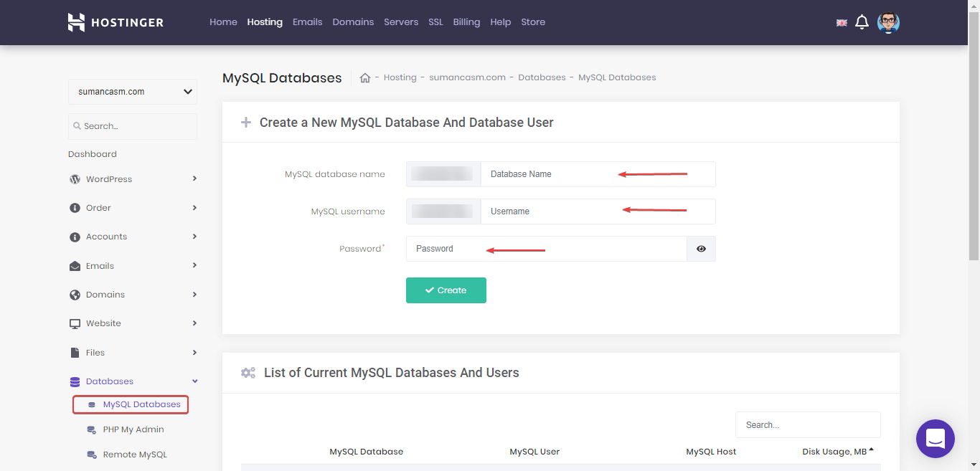Open the live chat bubble
This screenshot has height=471, width=980.
tap(936, 439)
